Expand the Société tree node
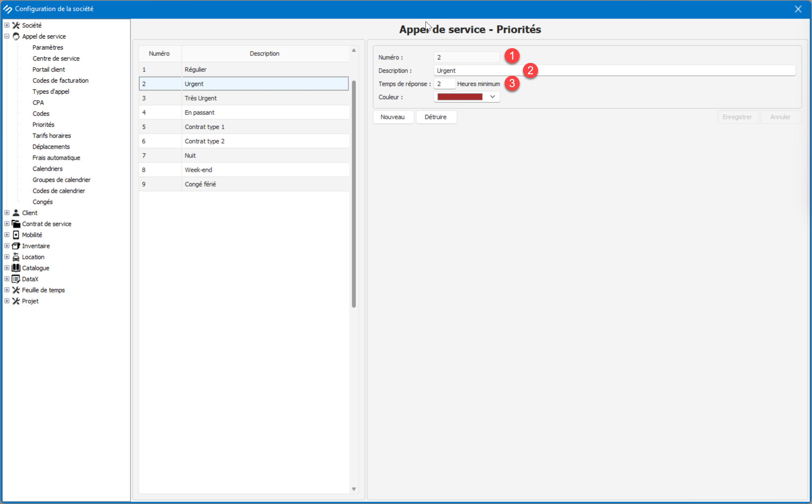 7,25
